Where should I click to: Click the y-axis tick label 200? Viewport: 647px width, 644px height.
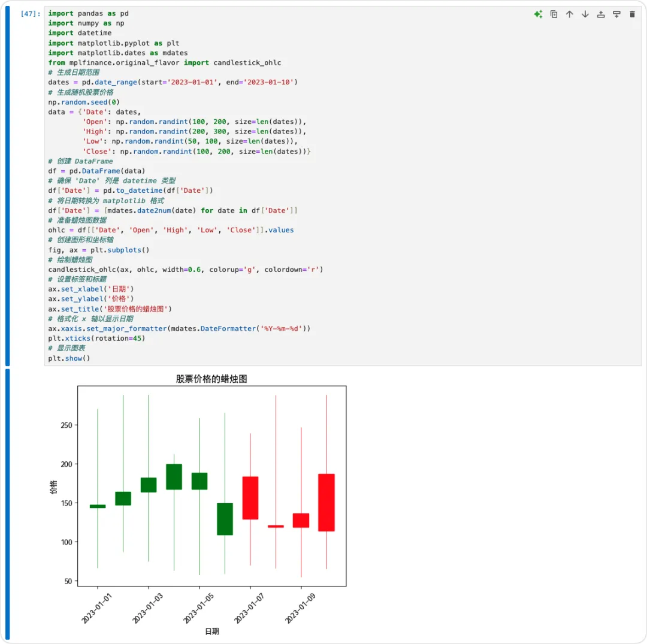(x=66, y=464)
